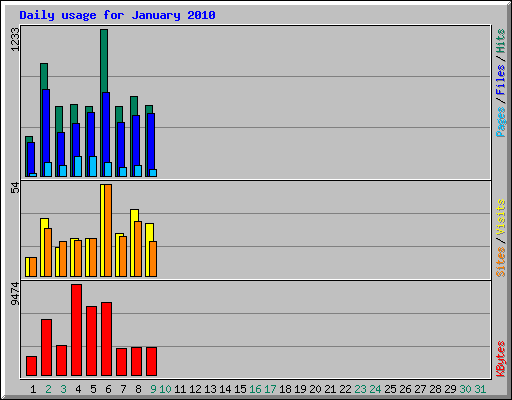Click green day 24 label on the x-axis

(x=375, y=389)
